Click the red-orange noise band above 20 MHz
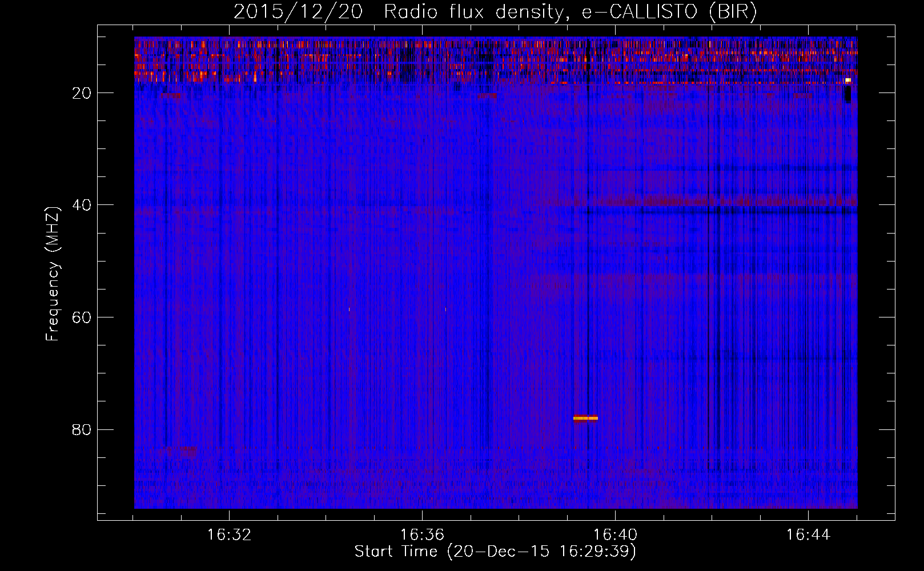Viewport: 924px width, 571px height. 400,60
